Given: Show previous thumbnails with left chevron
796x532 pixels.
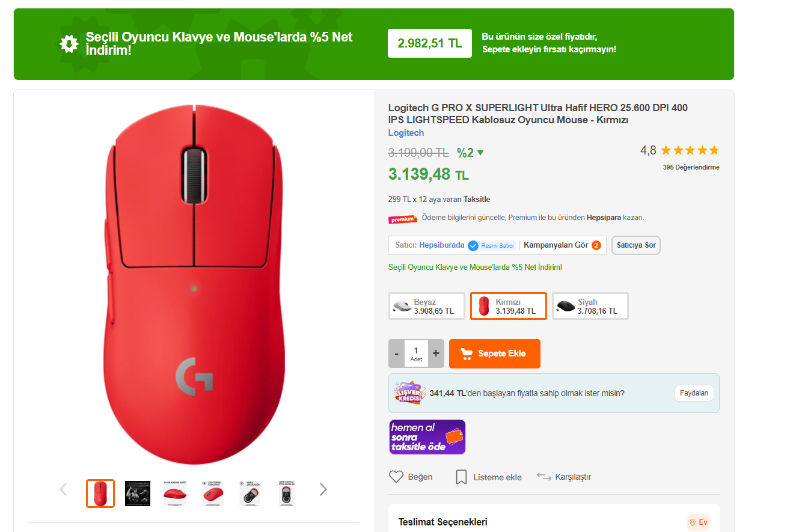Looking at the screenshot, I should point(63,489).
